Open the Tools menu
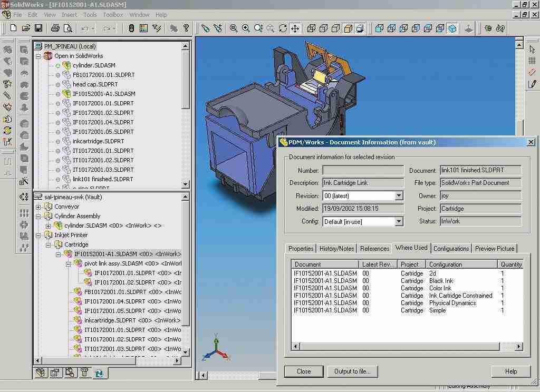 pos(90,15)
